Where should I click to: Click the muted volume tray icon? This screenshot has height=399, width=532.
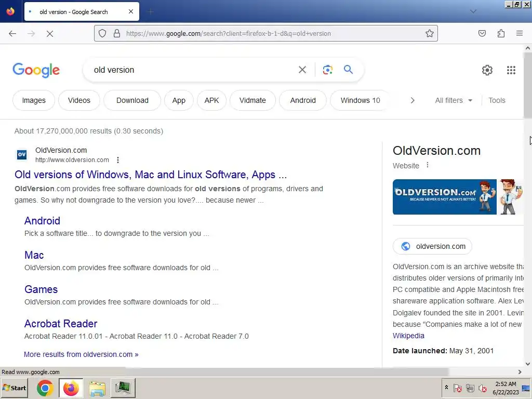coord(482,388)
